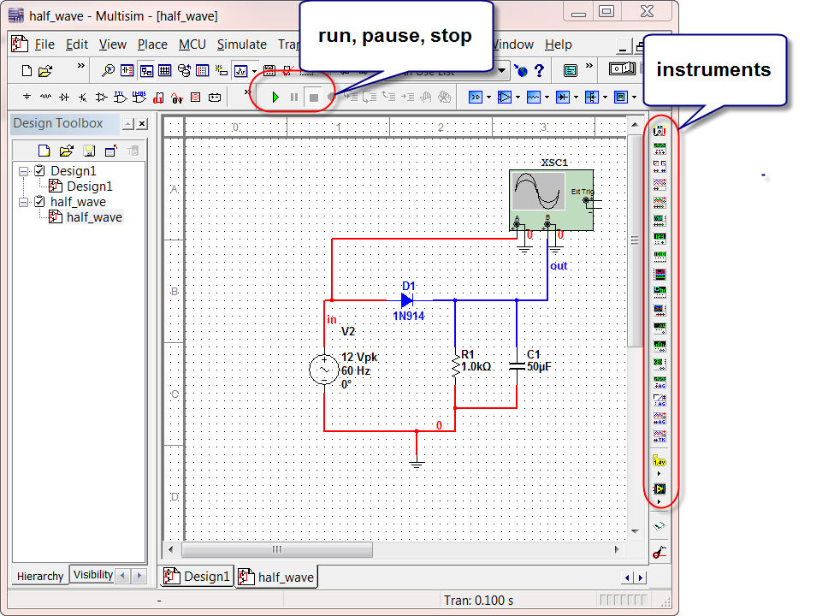Open the Edit menu

coord(77,44)
